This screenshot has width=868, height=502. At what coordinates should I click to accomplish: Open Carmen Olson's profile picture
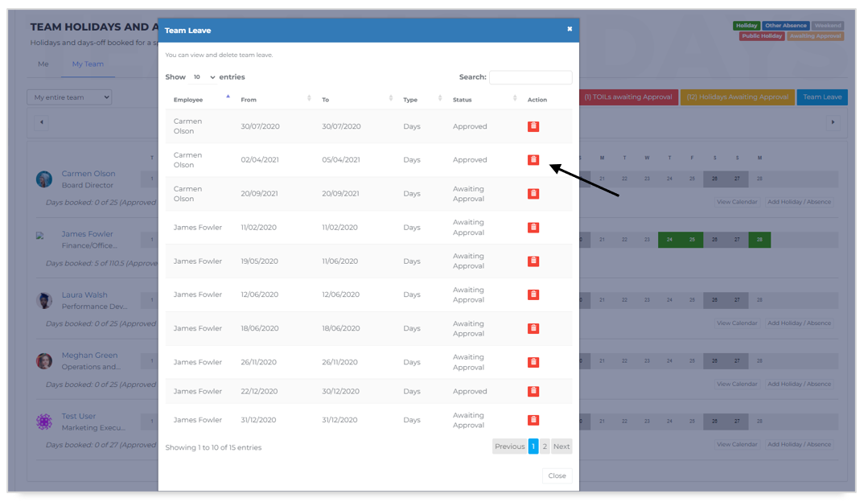[x=44, y=179]
